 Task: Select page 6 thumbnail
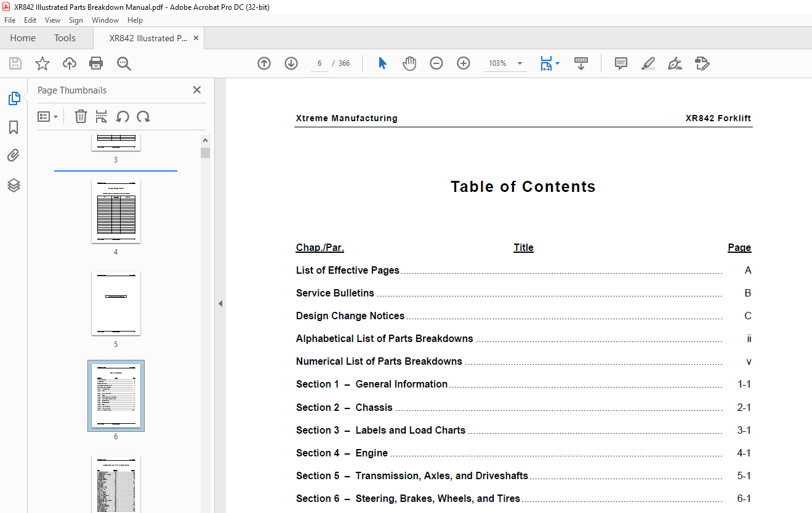[116, 396]
